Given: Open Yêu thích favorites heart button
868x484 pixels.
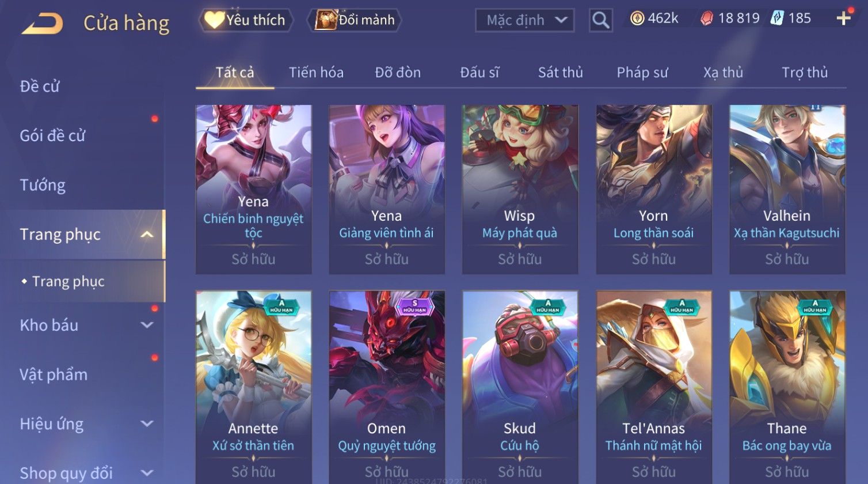Looking at the screenshot, I should (245, 20).
